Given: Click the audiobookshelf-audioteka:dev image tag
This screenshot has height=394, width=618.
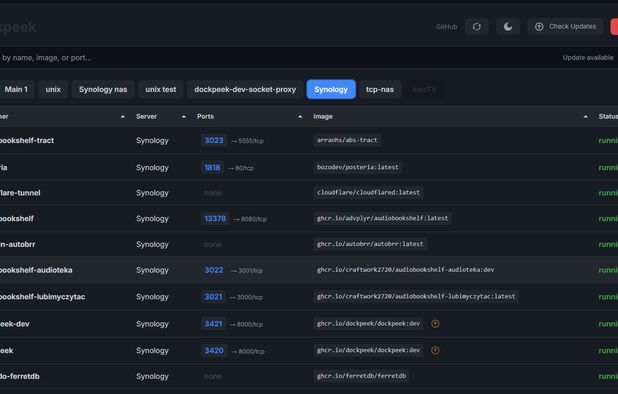Looking at the screenshot, I should pos(406,269).
